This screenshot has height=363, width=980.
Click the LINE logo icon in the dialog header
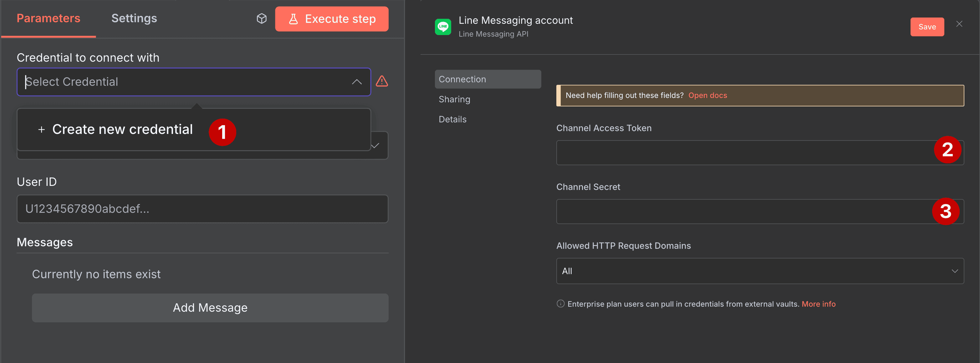tap(443, 26)
